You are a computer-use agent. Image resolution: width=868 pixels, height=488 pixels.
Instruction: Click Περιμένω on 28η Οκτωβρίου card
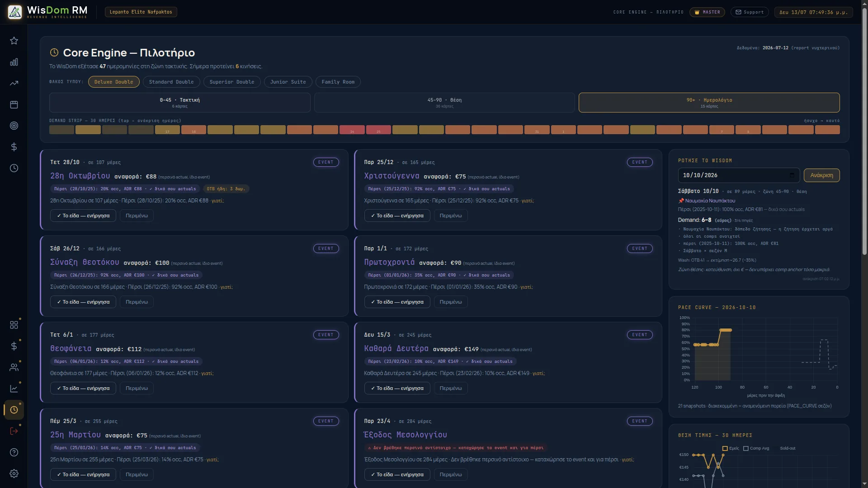pos(137,216)
